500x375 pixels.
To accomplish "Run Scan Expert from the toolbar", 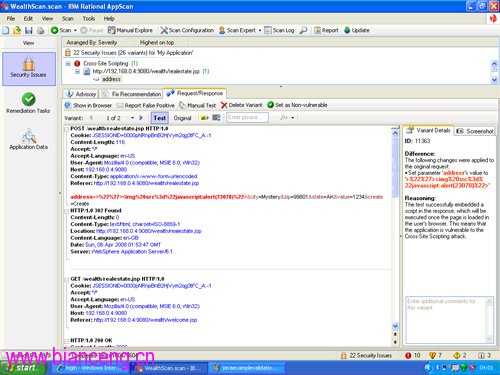I will (x=237, y=30).
